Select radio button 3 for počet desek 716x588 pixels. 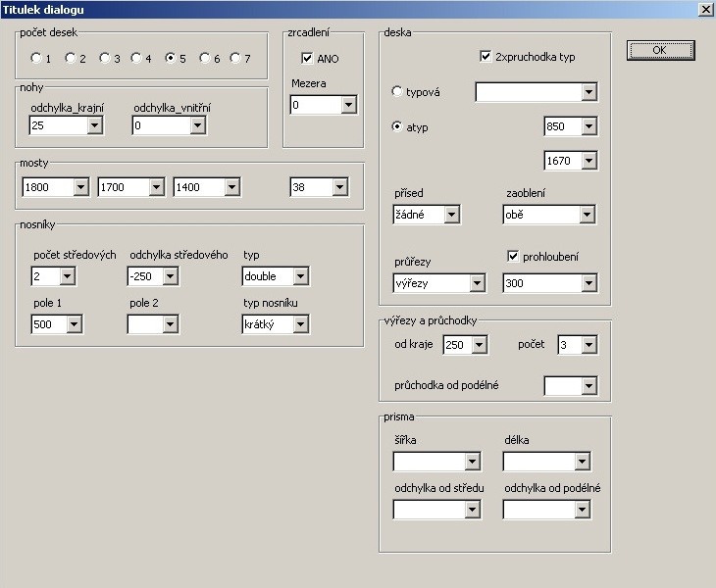point(105,58)
